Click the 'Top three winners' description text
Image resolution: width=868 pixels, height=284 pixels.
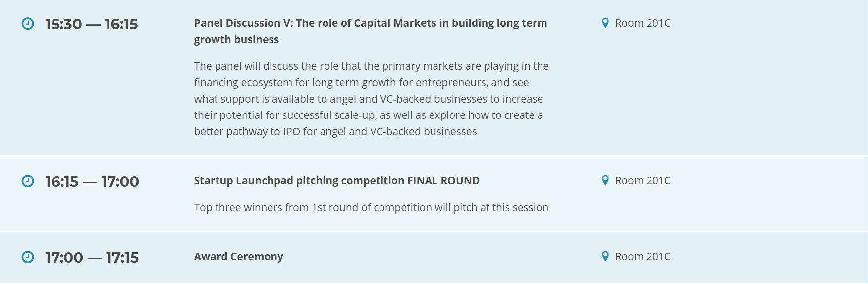click(371, 208)
